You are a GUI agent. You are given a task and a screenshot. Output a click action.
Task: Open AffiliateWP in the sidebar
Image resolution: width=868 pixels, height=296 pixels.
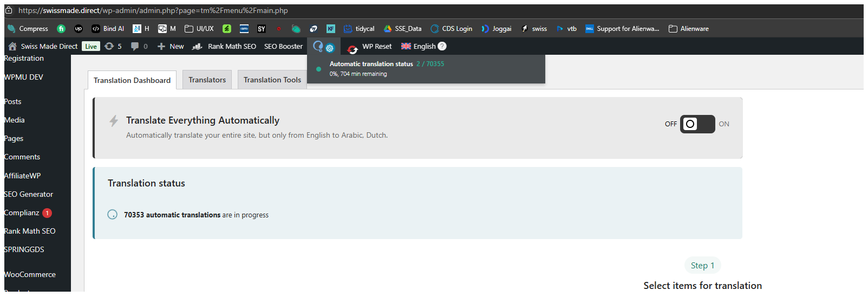point(22,176)
